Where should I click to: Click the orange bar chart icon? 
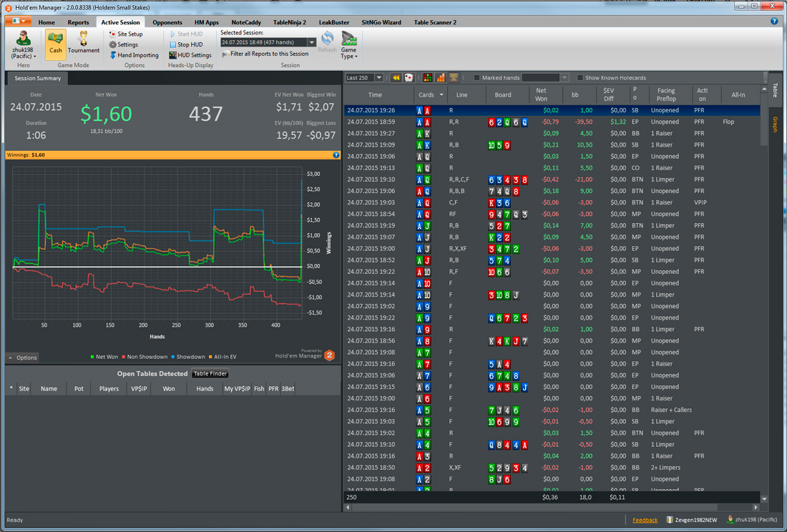tap(440, 78)
